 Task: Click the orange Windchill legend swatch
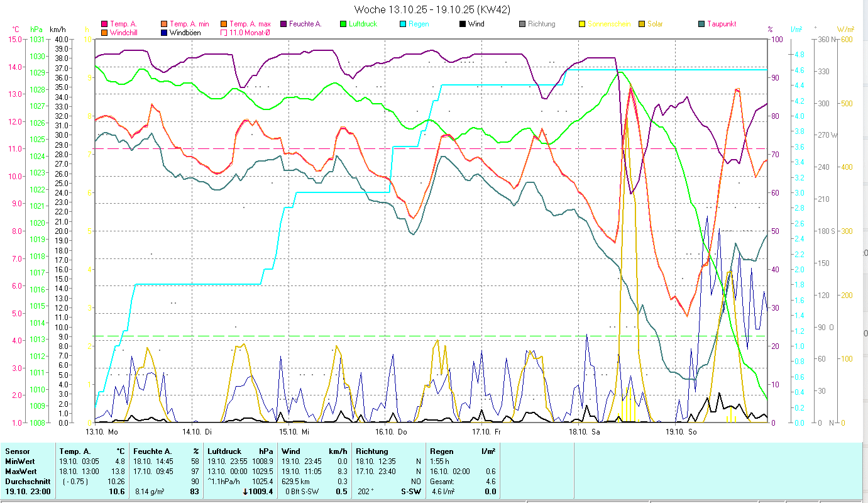pos(104,32)
